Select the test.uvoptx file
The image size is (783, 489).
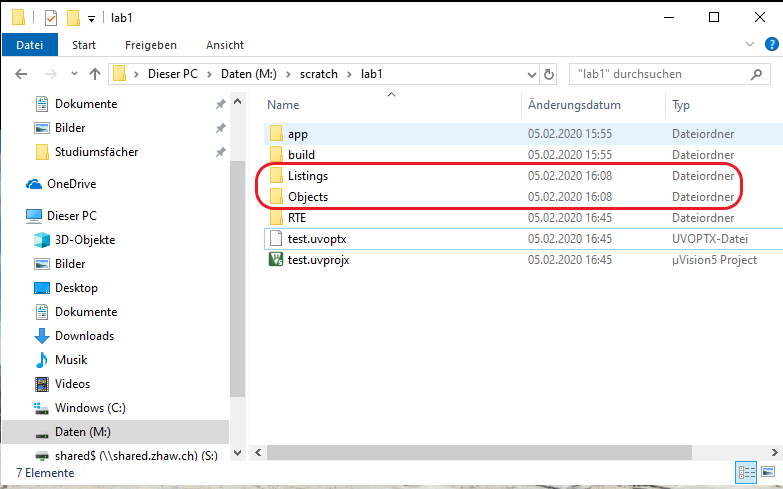pyautogui.click(x=316, y=239)
